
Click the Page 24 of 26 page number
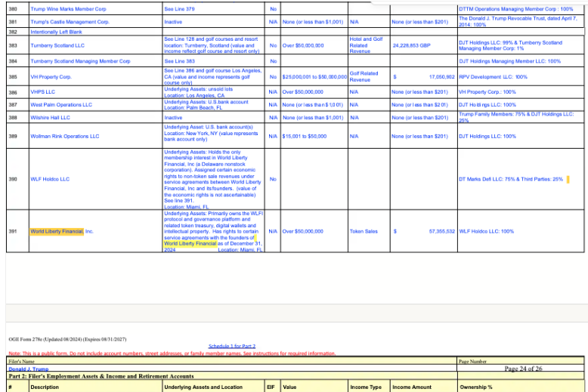coord(523,369)
